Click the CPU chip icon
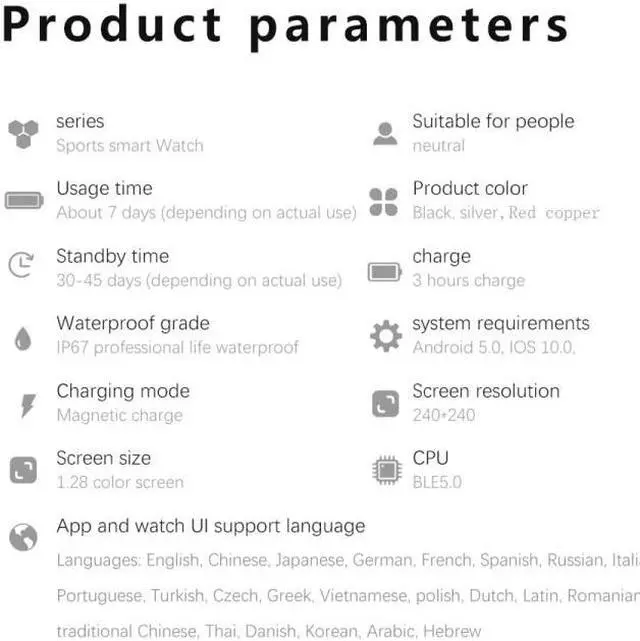This screenshot has width=640, height=641. click(386, 470)
